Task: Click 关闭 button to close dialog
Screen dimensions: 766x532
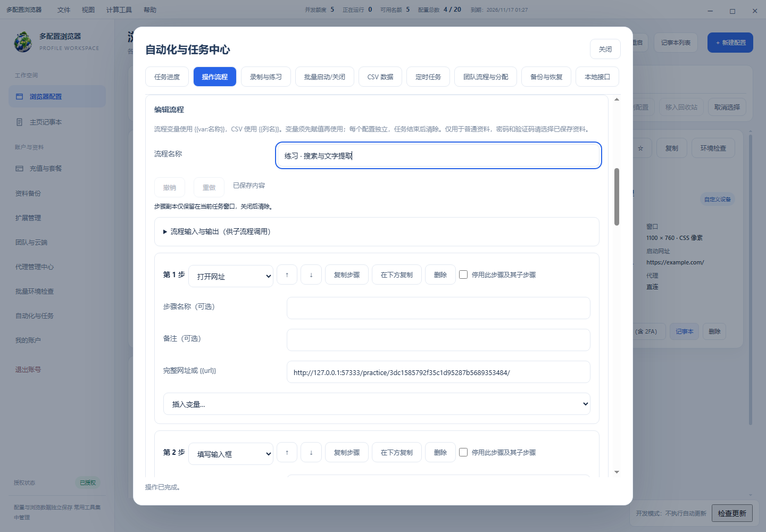Action: click(605, 49)
